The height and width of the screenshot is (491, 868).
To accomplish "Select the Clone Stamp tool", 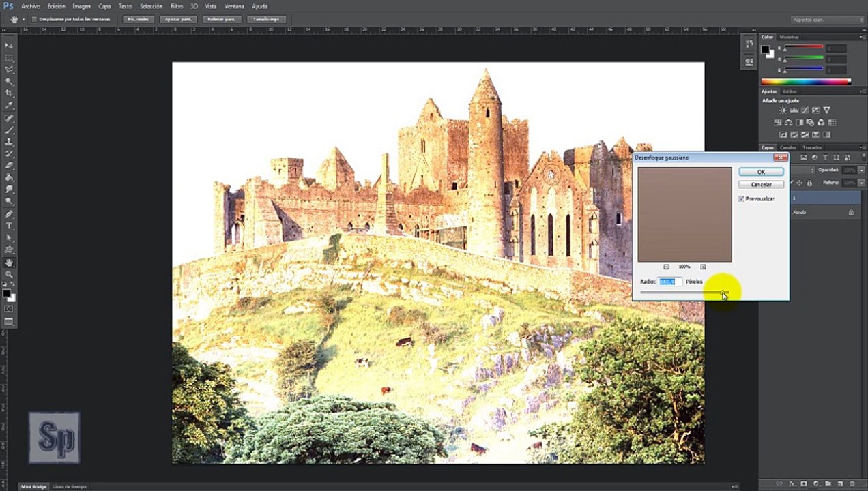I will click(x=10, y=142).
